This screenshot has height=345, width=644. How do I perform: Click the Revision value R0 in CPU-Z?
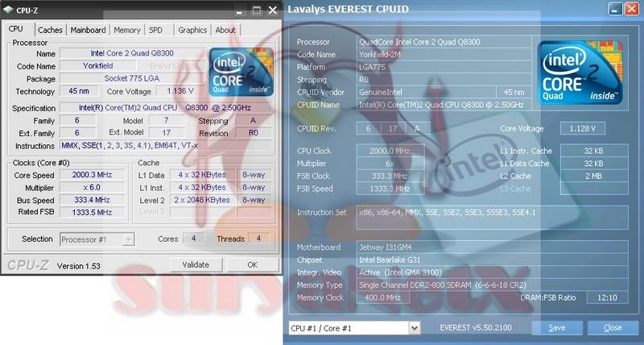point(253,133)
